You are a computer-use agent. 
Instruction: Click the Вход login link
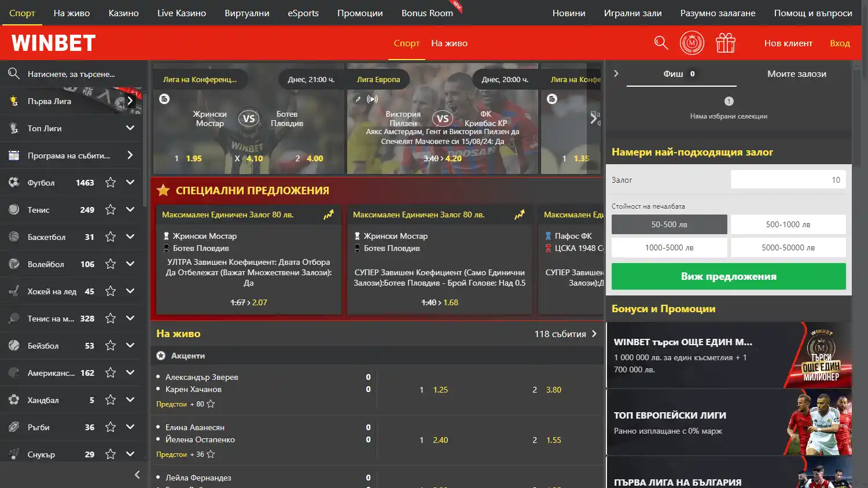pos(840,43)
